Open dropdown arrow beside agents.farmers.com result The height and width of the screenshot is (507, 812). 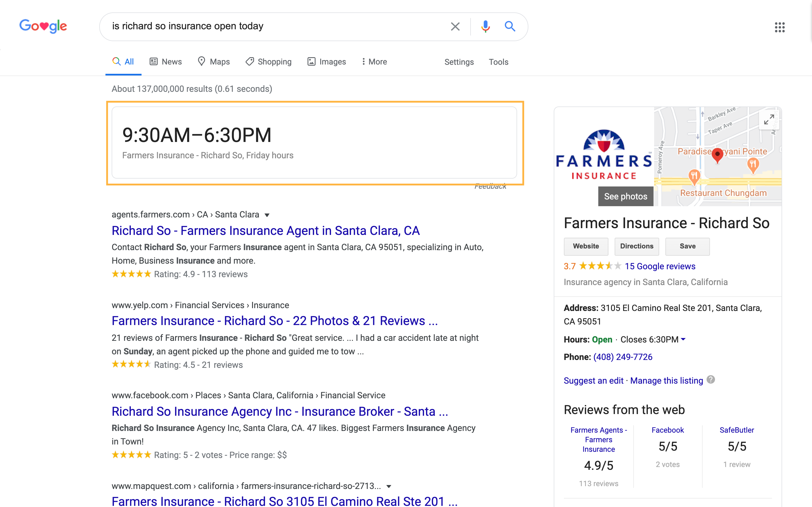[x=267, y=215]
